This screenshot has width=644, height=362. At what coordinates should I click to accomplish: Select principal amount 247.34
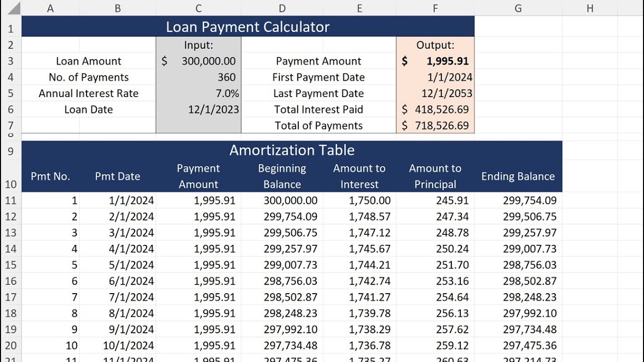coord(435,217)
